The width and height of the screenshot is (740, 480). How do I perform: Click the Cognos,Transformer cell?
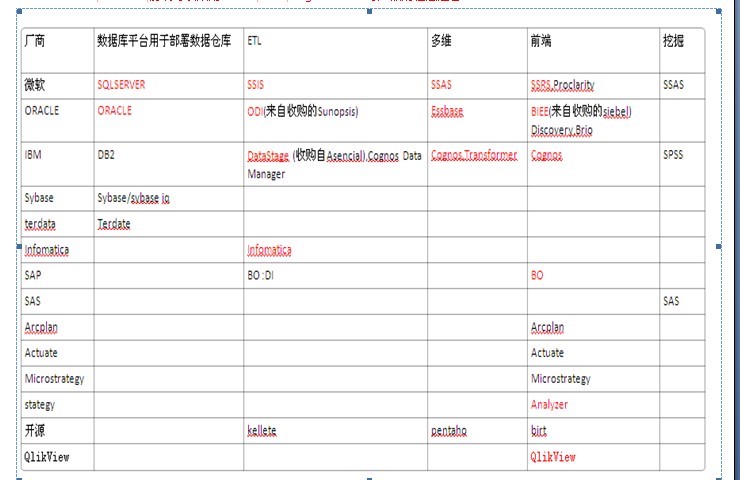tap(477, 164)
